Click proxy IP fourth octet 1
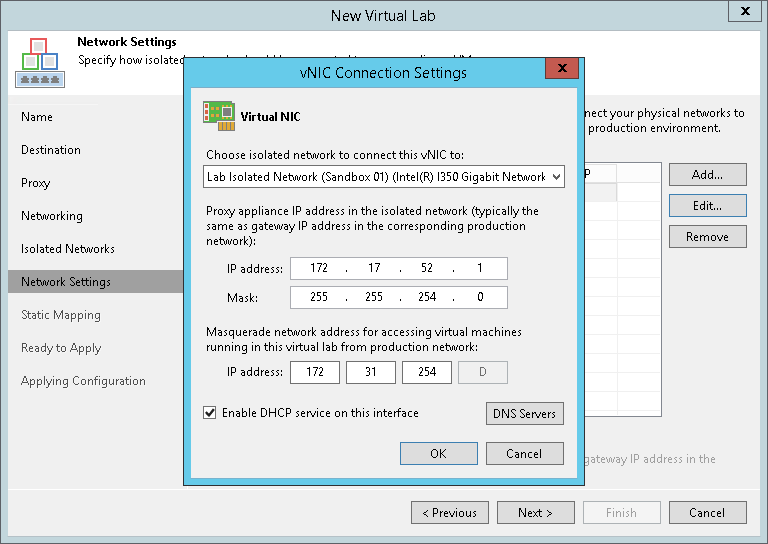Viewport: 768px width, 544px height. [480, 268]
